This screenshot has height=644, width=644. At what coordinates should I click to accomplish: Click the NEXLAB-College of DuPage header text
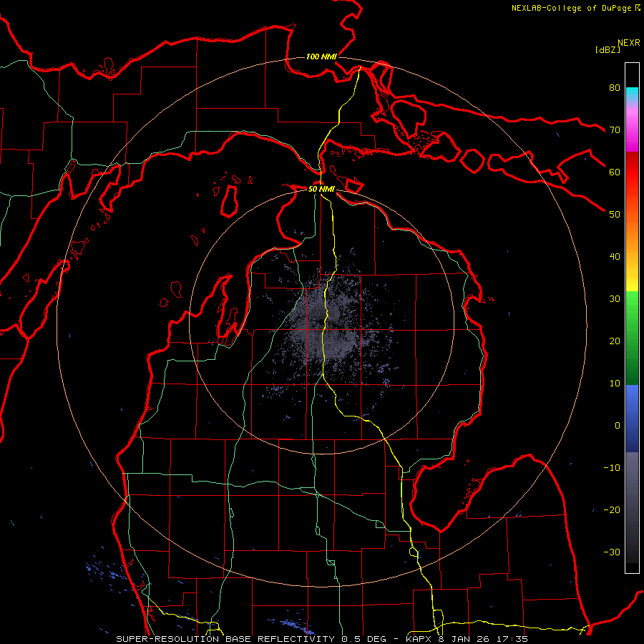(571, 8)
